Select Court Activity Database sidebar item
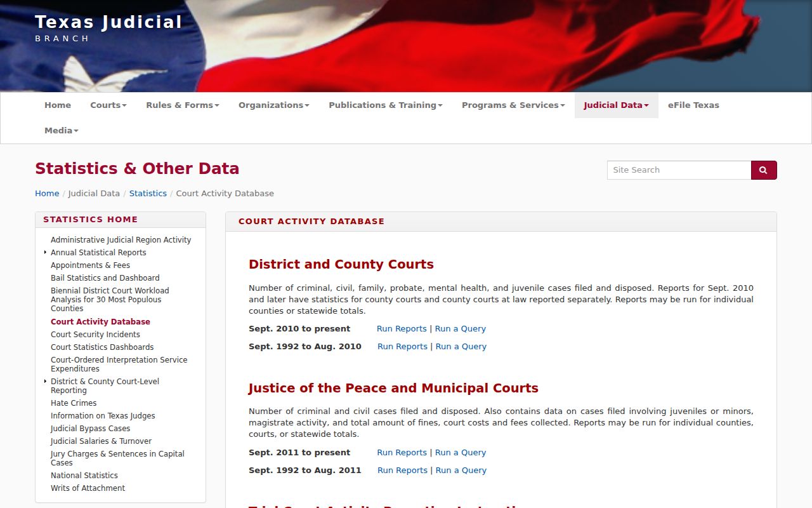This screenshot has width=812, height=508. click(x=100, y=322)
